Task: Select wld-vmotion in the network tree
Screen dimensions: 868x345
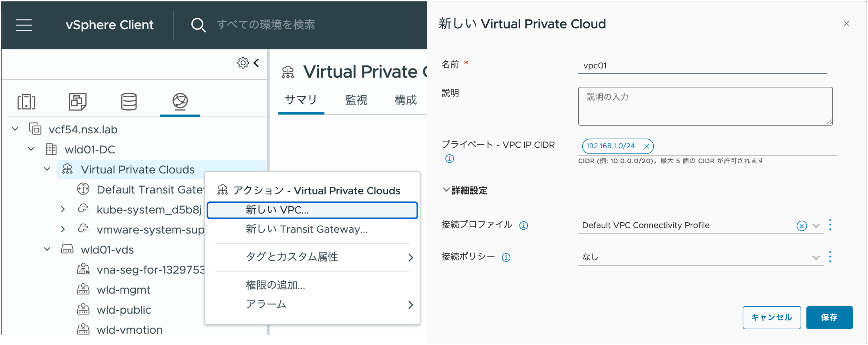Action: tap(129, 330)
